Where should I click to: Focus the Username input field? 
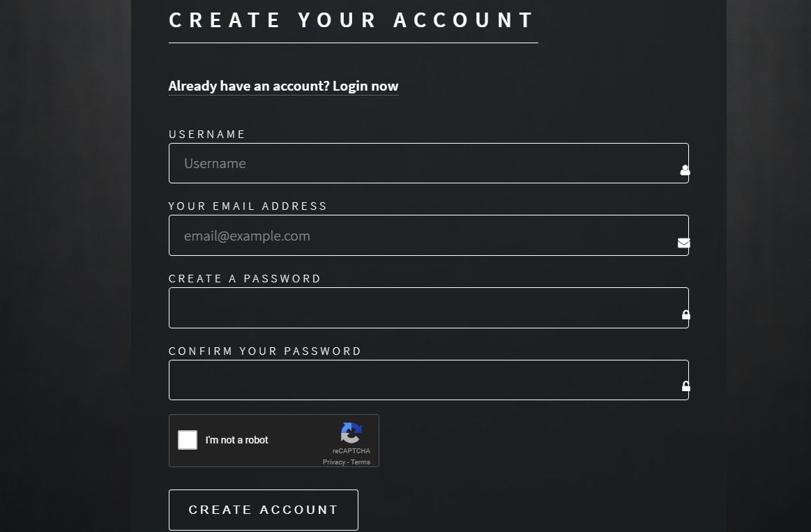(429, 163)
